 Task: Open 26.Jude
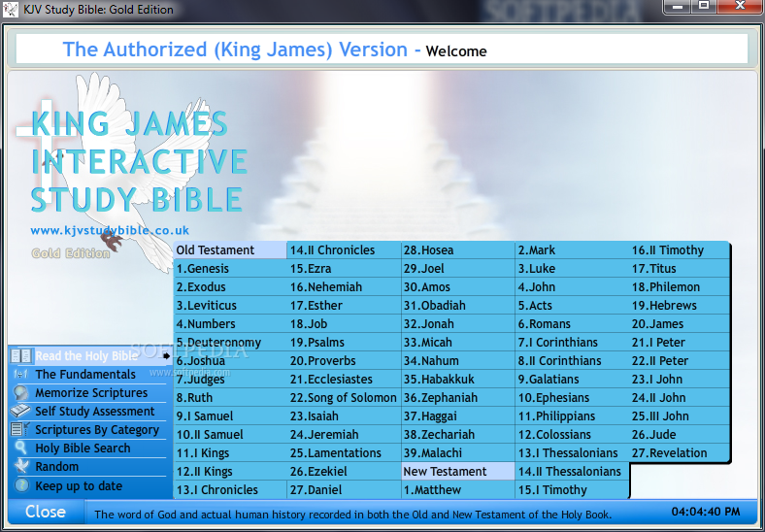point(680,435)
